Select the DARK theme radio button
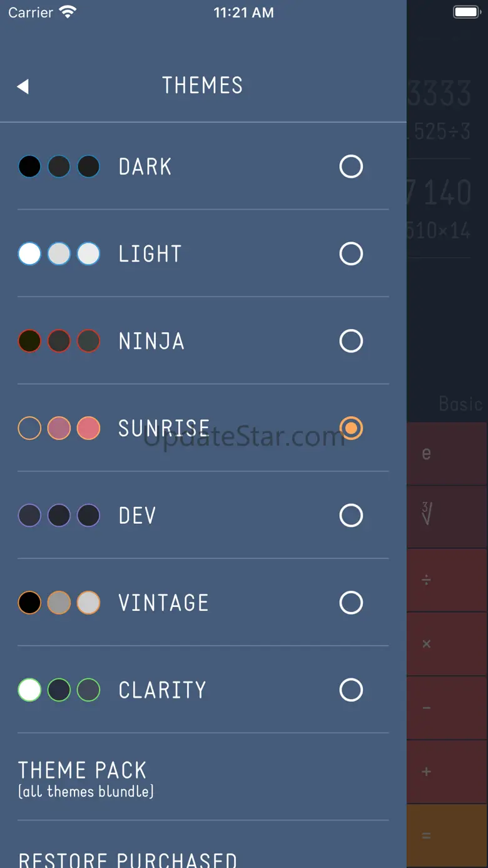Viewport: 488px width, 868px height. 351,166
